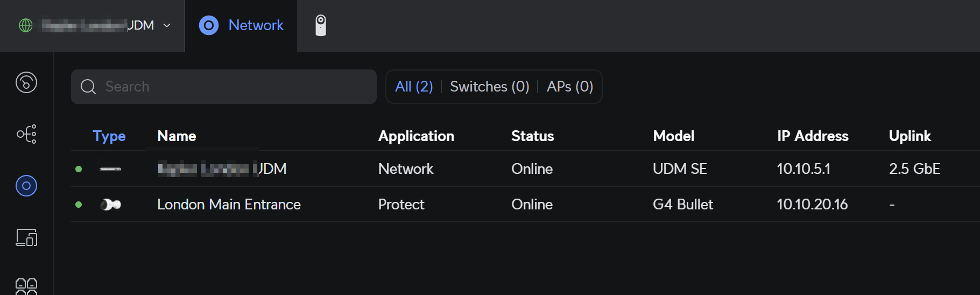The height and width of the screenshot is (295, 980).
Task: Expand the site selector dropdown chevron
Action: point(167,25)
